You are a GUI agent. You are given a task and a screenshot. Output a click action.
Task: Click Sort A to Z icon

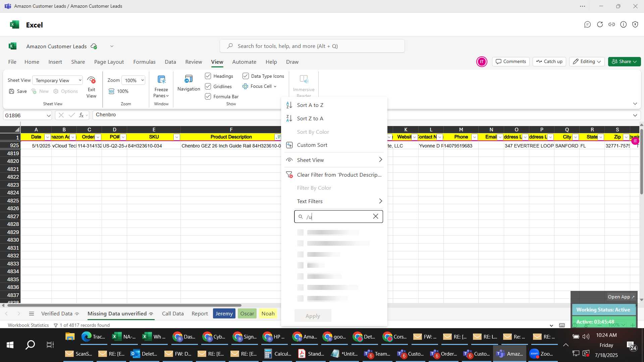pyautogui.click(x=289, y=105)
